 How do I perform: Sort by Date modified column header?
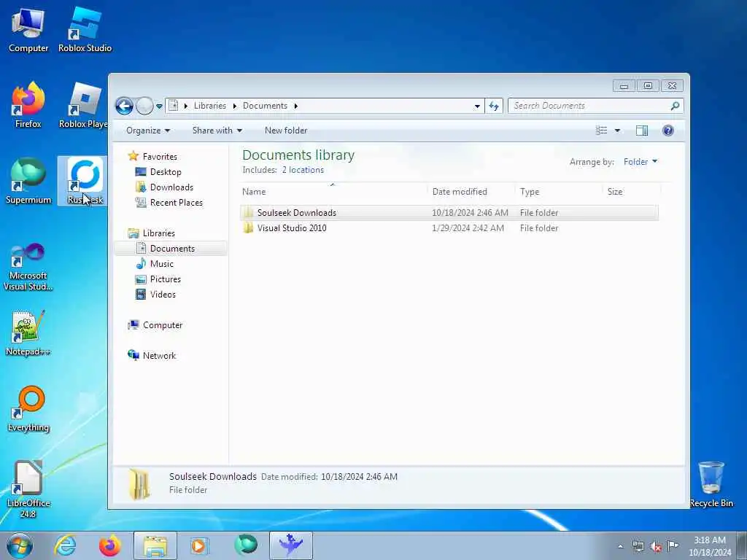(471, 192)
